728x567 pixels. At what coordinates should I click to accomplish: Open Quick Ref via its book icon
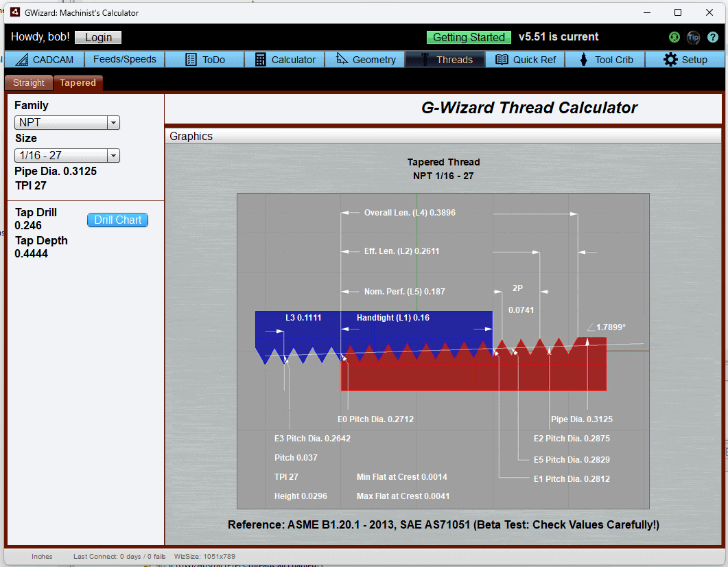[x=502, y=60]
